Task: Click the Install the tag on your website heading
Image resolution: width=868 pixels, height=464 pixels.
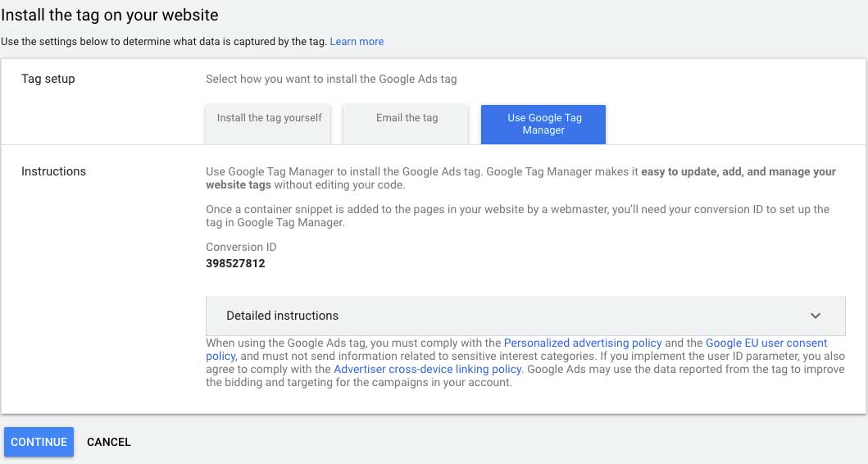Action: (110, 15)
